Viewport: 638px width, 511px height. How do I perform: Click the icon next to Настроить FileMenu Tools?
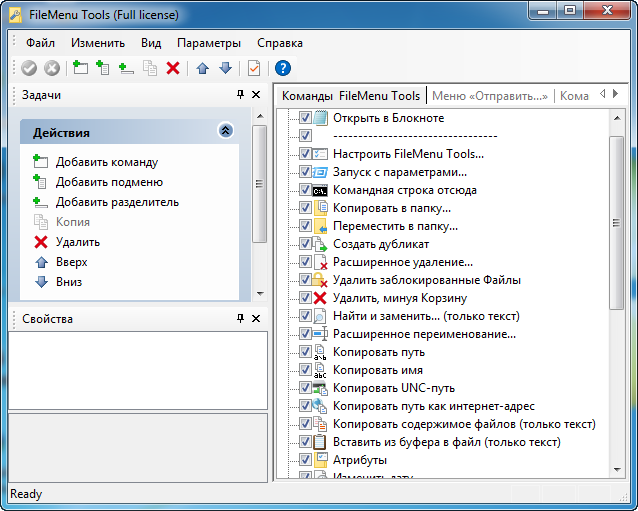[320, 154]
